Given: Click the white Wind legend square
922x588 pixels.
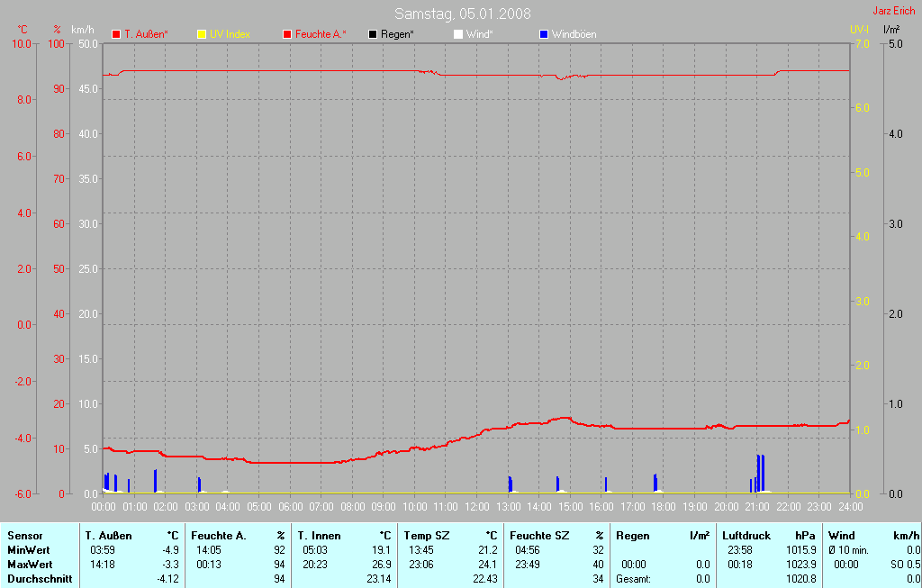Looking at the screenshot, I should pyautogui.click(x=457, y=34).
